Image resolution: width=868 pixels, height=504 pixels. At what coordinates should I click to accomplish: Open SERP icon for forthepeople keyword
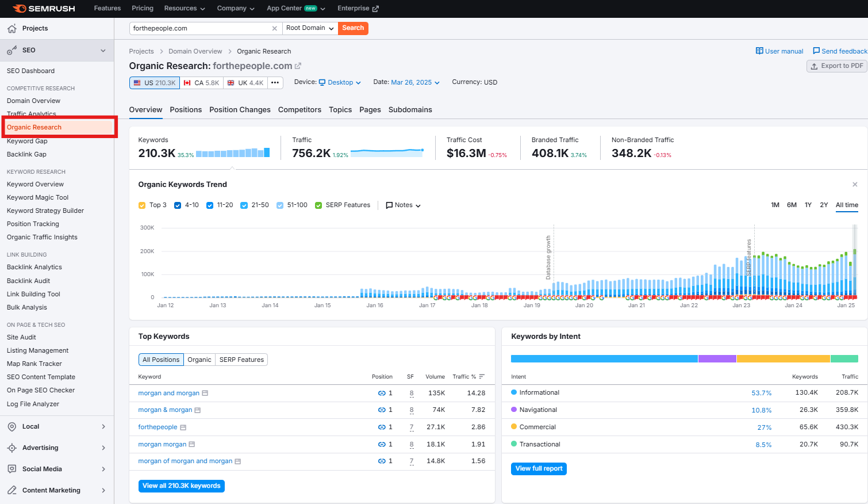click(183, 427)
